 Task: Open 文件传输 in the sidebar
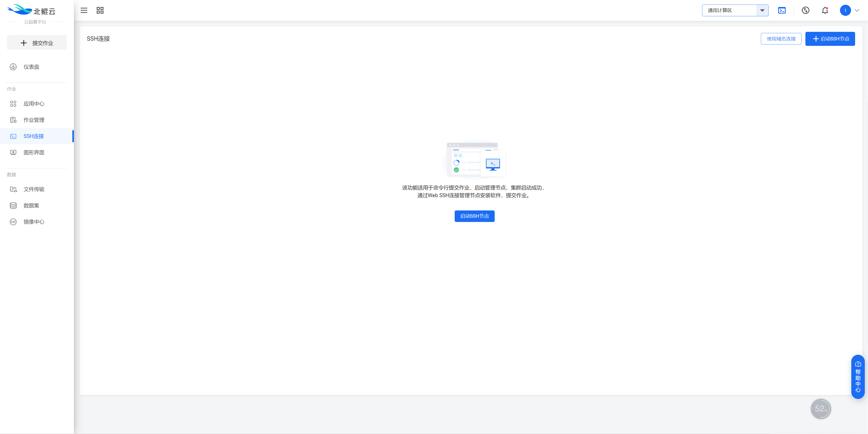pyautogui.click(x=37, y=189)
